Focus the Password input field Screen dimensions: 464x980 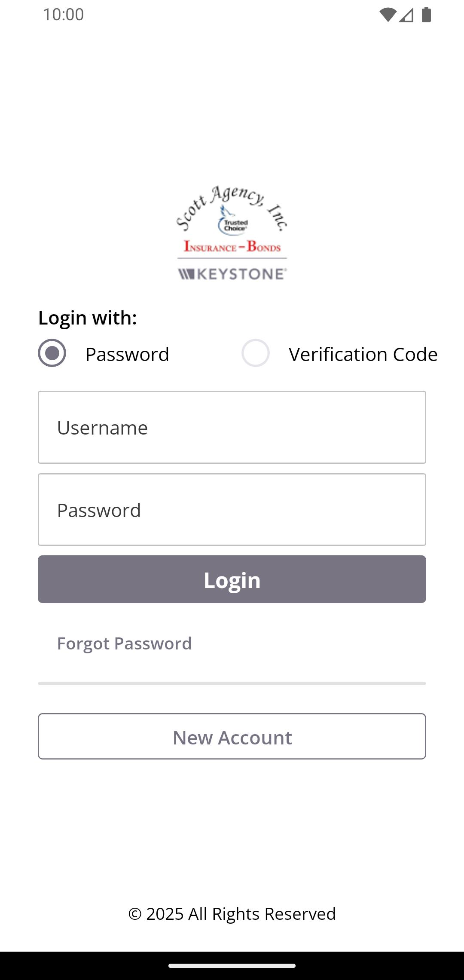pyautogui.click(x=232, y=510)
